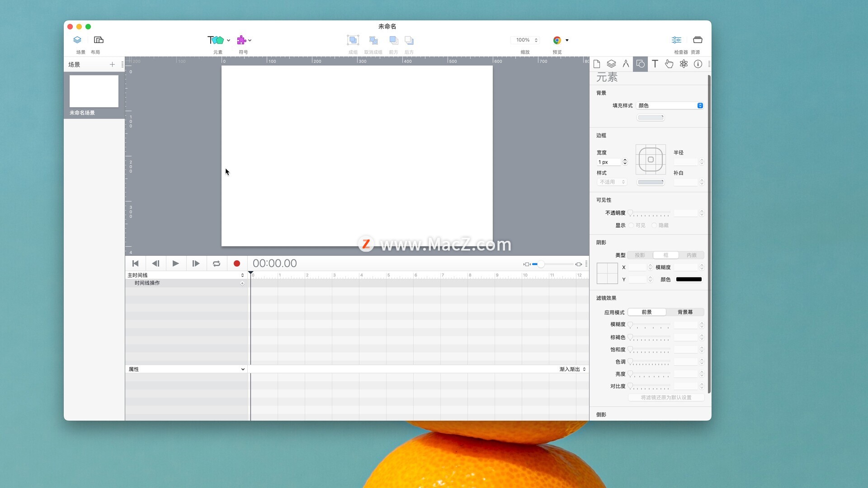Open the Elements insert toolbar button
Image resolution: width=868 pixels, height=488 pixels.
coord(216,40)
